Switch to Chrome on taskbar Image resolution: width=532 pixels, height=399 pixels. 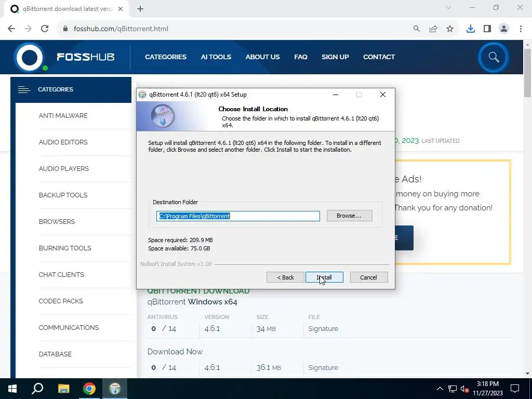point(89,389)
